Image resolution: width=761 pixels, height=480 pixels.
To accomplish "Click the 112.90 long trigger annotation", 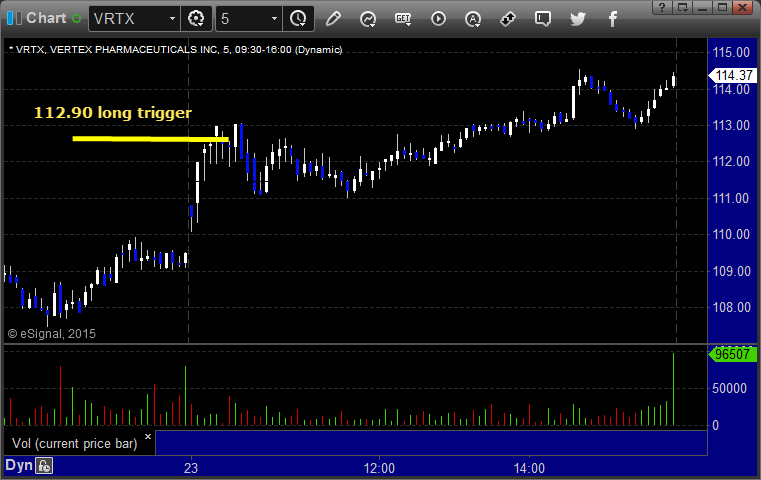I will 113,113.
